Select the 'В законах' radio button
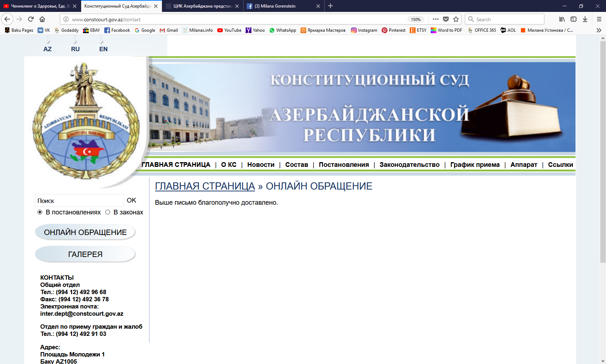Screen dimensions: 606x364 107,212
